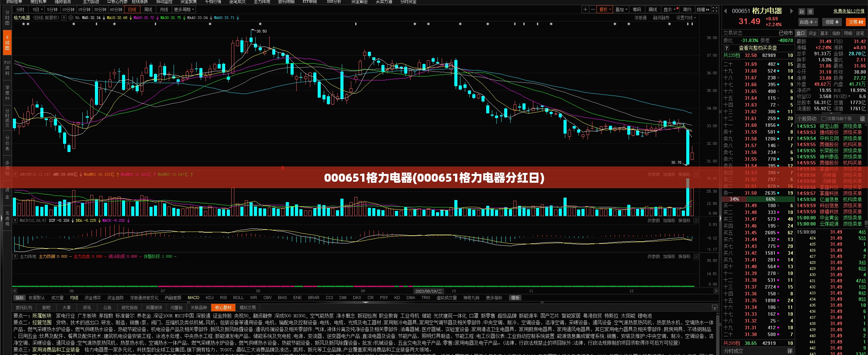Toggle 画线 drawing tools

click(653, 9)
